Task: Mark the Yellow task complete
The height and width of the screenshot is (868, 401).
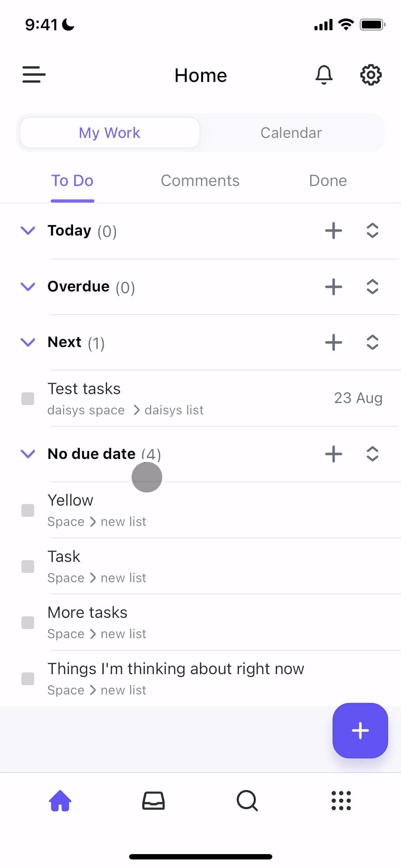Action: pos(28,510)
